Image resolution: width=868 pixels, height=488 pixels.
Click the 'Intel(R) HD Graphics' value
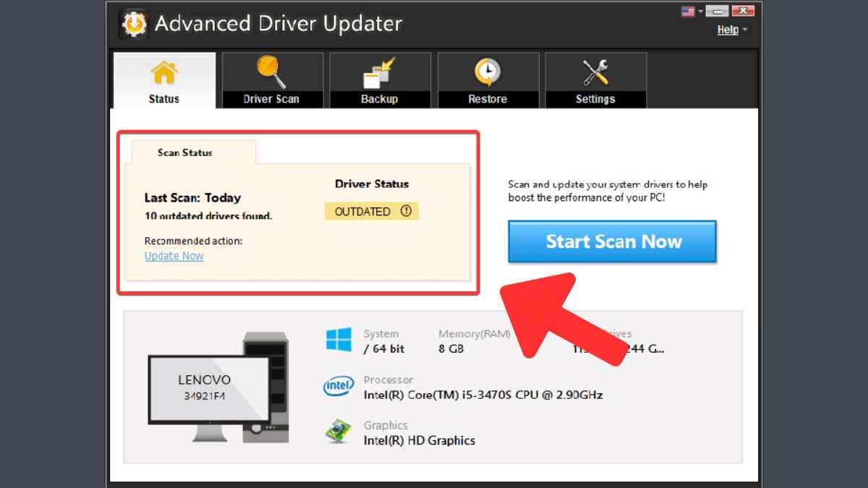click(420, 440)
